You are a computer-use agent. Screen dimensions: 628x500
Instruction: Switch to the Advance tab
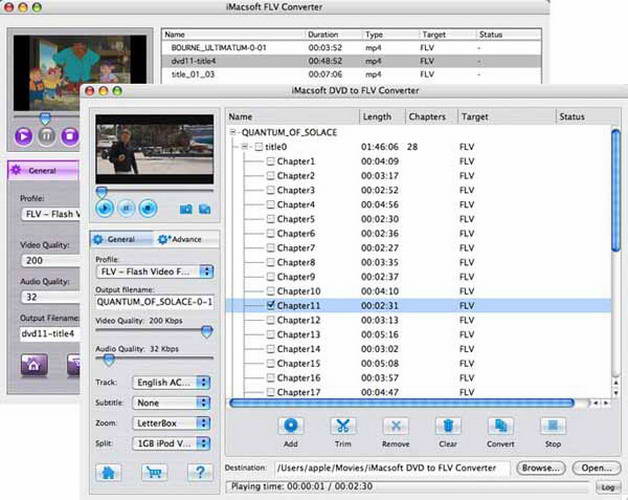point(180,239)
